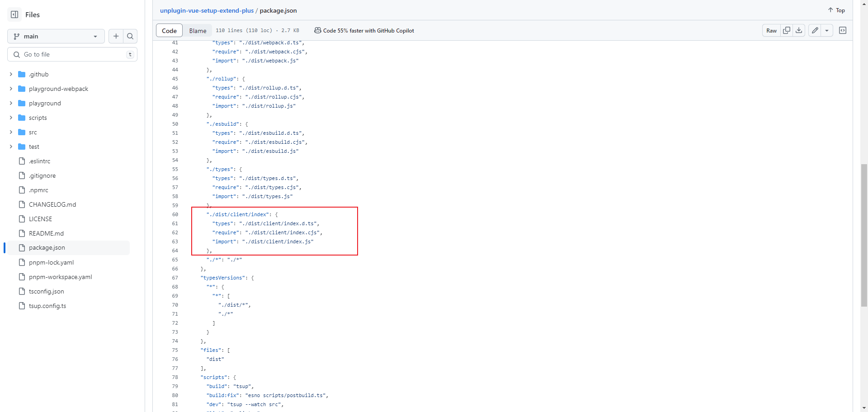Collapse the Files side panel icon
Screen dimensions: 868x412
[14, 14]
